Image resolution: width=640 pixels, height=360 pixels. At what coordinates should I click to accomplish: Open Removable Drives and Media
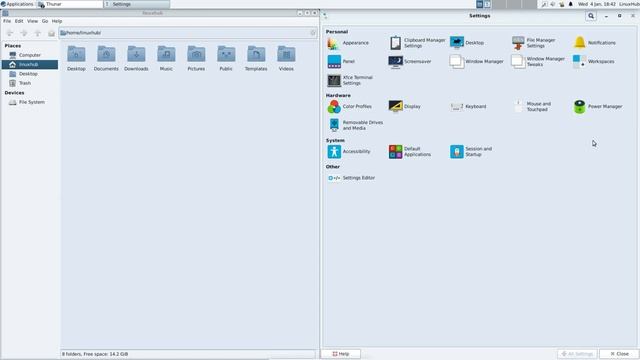click(x=355, y=125)
